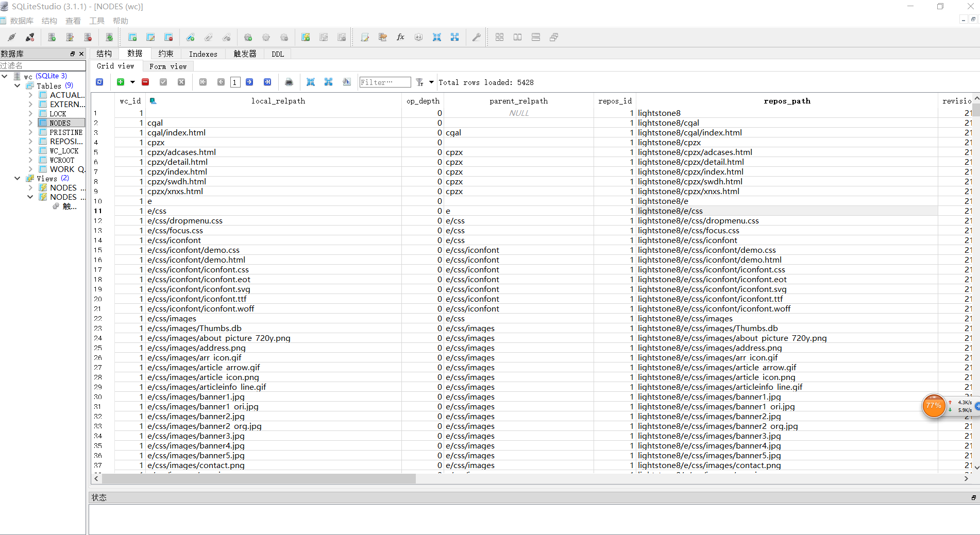Click the red delete row icon
980x535 pixels.
tap(145, 82)
